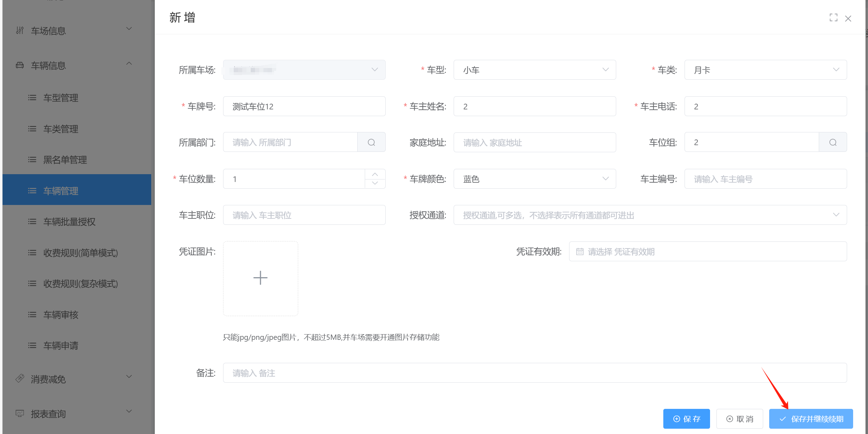Open 车类管理 menu item

coord(77,129)
